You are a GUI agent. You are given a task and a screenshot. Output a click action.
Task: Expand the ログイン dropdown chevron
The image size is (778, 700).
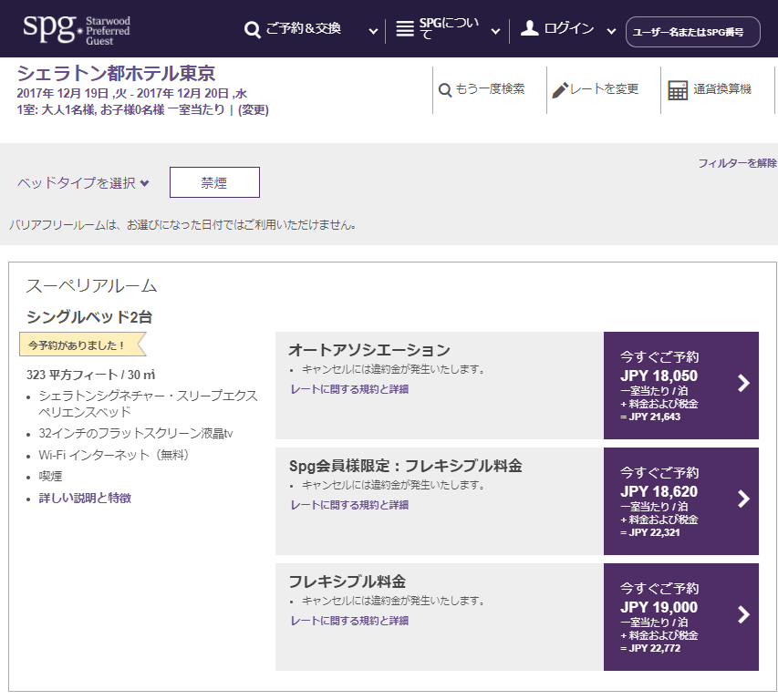tap(611, 31)
